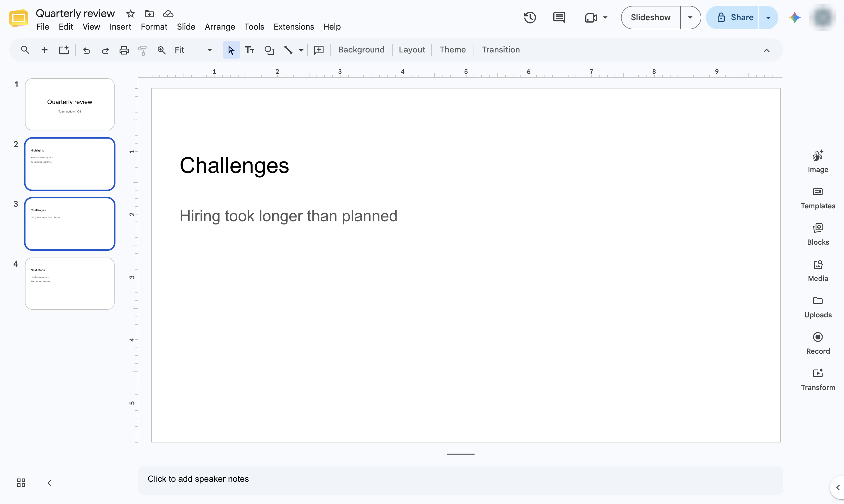Click the Print icon

pyautogui.click(x=124, y=50)
